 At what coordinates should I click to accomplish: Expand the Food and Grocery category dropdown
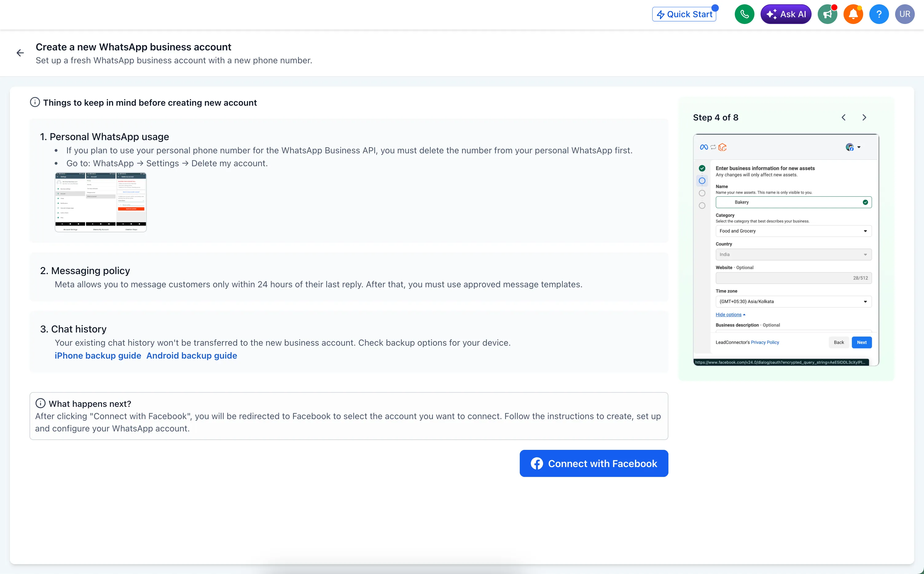coord(793,231)
